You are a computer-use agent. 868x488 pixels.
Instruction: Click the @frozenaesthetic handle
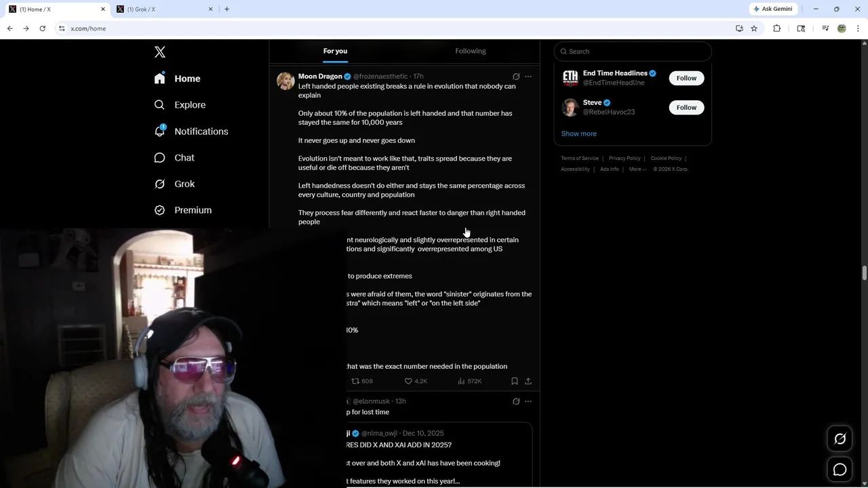(380, 77)
